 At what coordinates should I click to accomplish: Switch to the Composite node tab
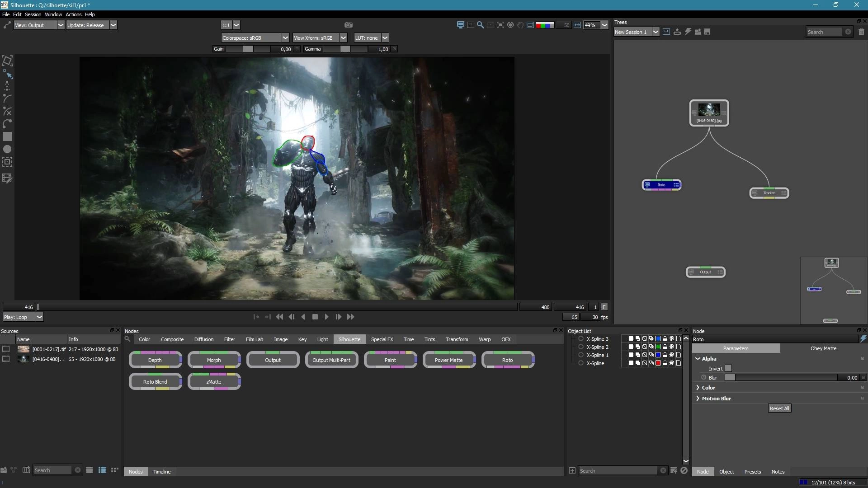click(172, 339)
